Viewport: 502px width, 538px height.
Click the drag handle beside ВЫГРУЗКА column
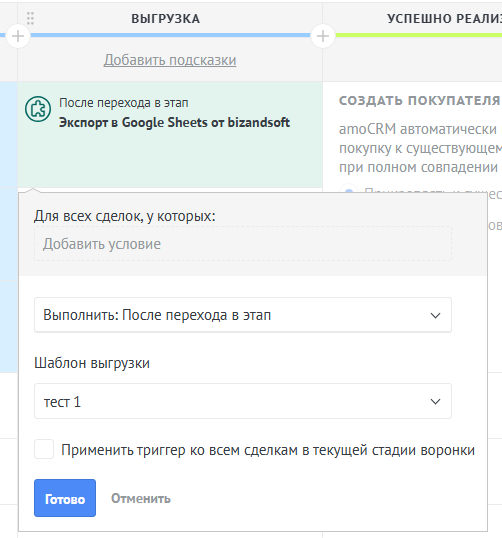tap(30, 19)
